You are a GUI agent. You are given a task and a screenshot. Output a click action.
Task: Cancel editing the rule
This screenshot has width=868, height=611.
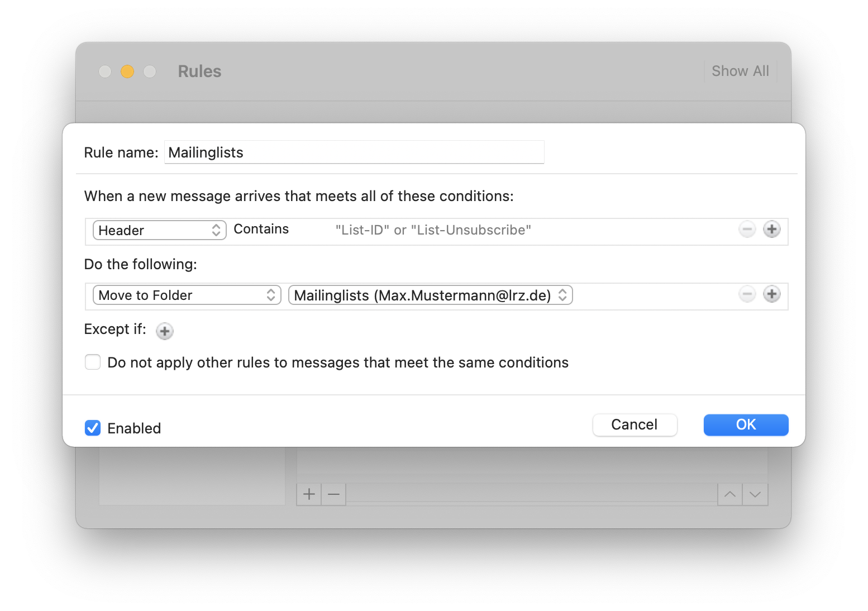click(635, 424)
